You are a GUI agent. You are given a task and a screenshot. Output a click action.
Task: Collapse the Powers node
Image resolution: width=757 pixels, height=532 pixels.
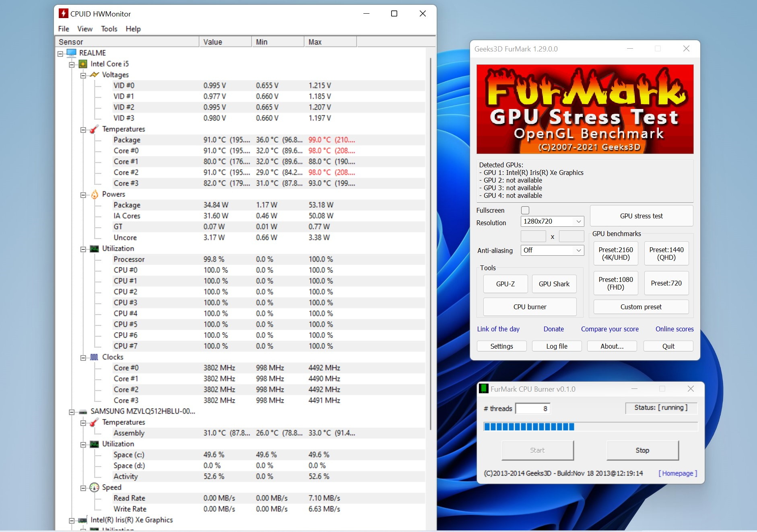click(83, 195)
